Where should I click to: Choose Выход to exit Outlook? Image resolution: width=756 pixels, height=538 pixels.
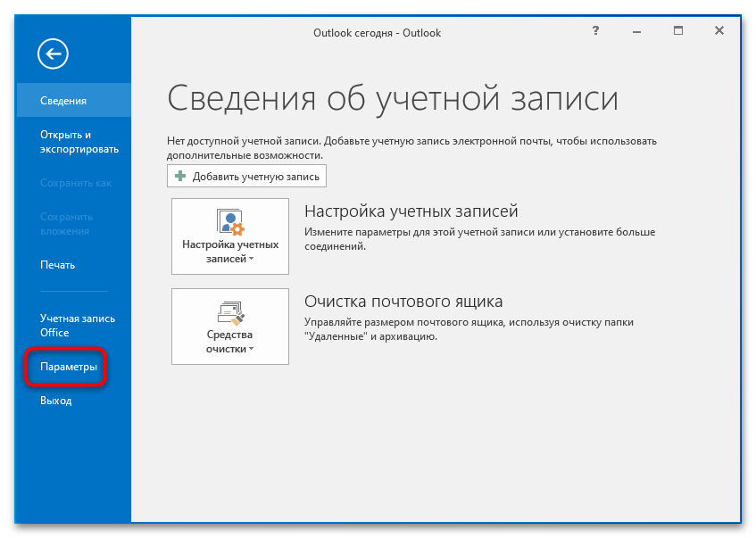55,401
